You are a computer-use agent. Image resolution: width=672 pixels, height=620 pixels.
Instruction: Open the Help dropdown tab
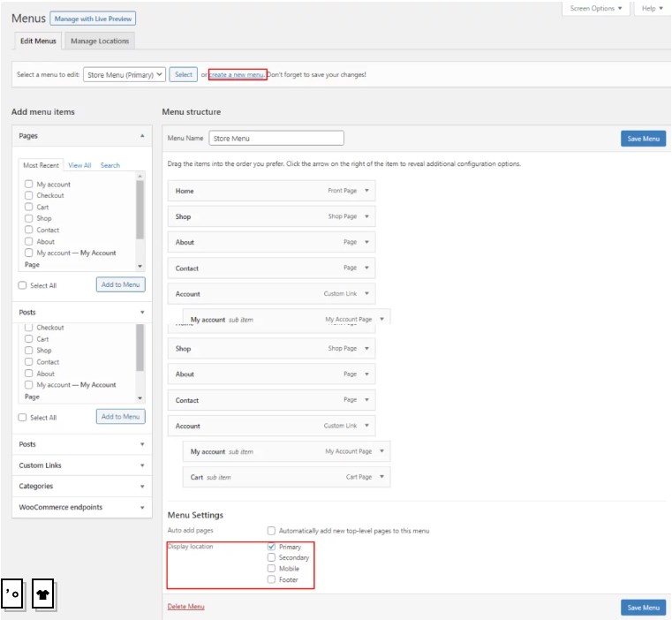pos(652,9)
